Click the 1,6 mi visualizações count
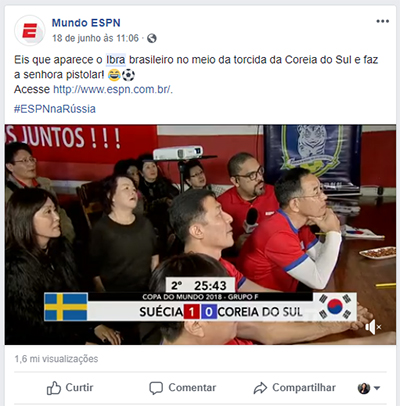The image size is (400, 406). [x=56, y=359]
